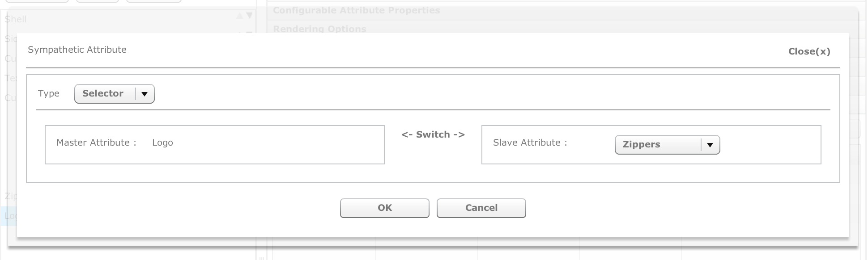
Task: Expand the Configurable Attribute Properties section
Action: [357, 10]
